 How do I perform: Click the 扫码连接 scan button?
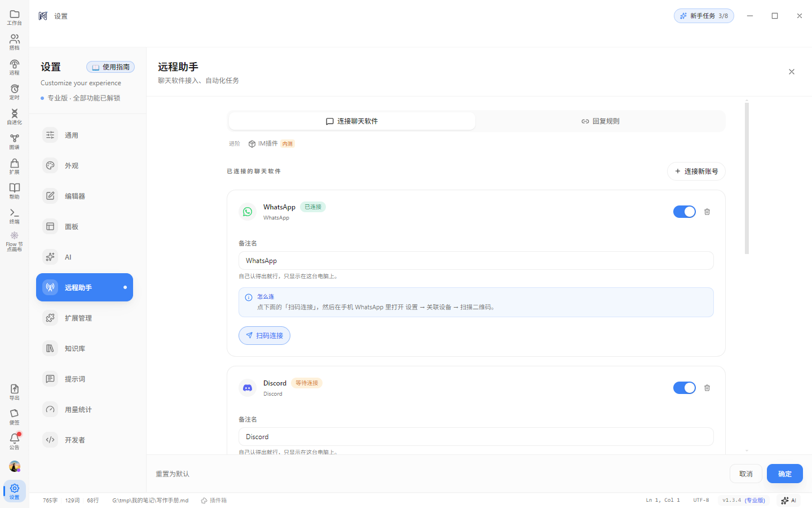click(x=264, y=336)
